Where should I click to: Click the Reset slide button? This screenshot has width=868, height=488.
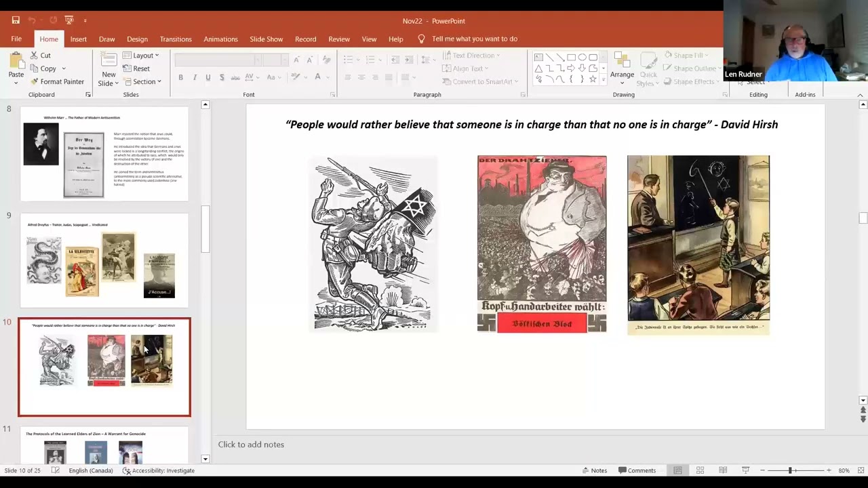[x=136, y=68]
